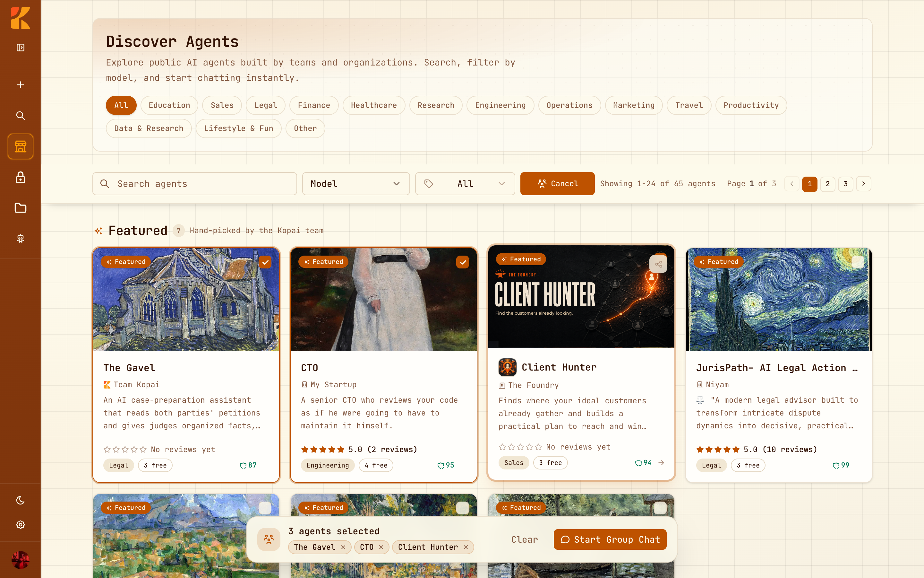The height and width of the screenshot is (578, 924).
Task: Go to page 2
Action: click(x=827, y=184)
